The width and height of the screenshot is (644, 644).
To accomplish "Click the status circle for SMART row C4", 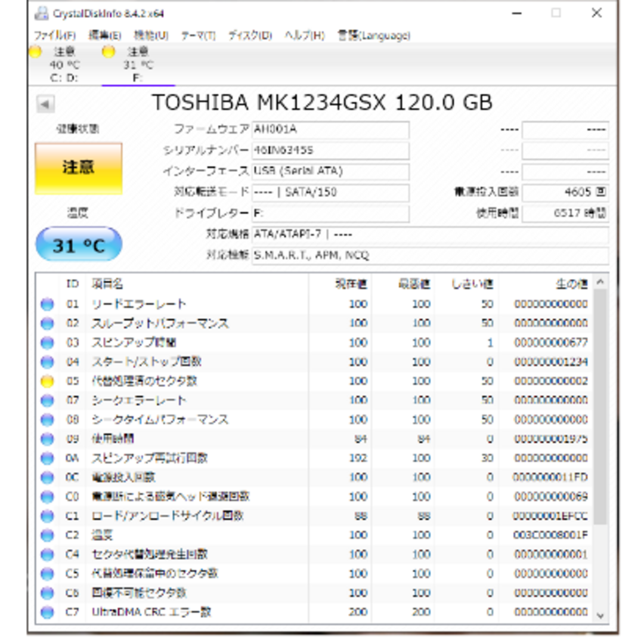I will point(47,555).
